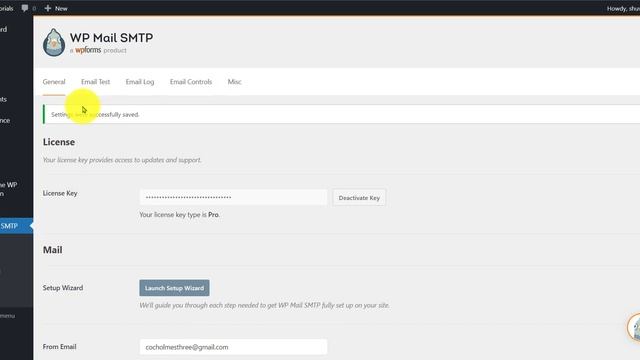The image size is (640, 360).
Task: Click the From Email input field
Action: click(x=233, y=347)
